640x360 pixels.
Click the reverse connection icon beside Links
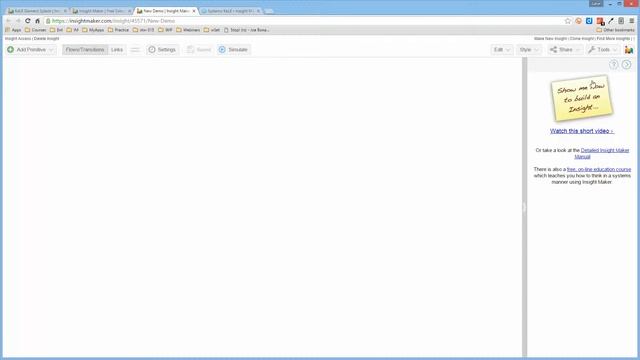coord(135,49)
